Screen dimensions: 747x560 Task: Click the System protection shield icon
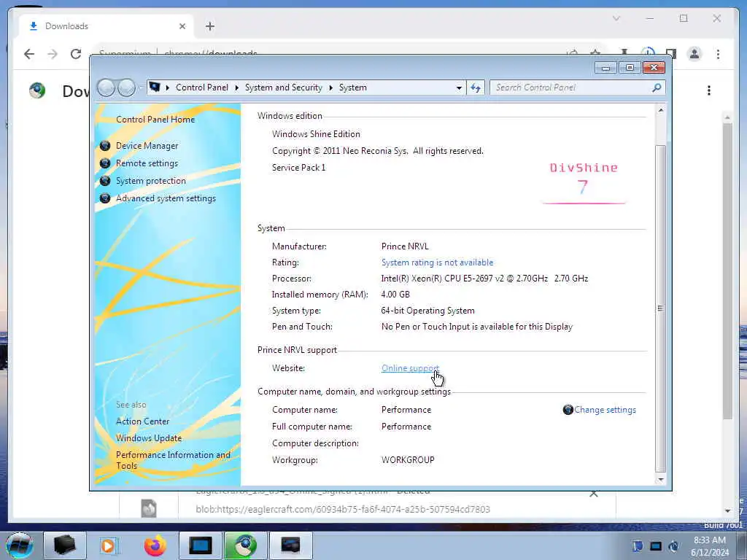tap(105, 181)
